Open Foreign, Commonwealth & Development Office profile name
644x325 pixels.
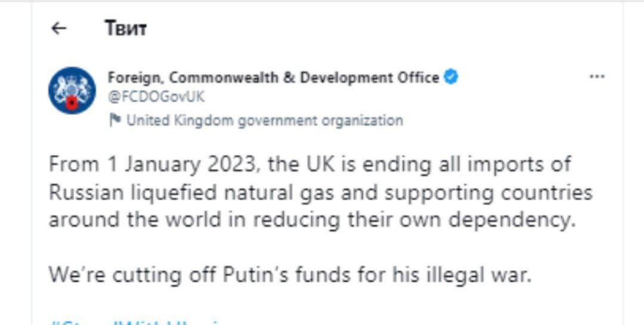click(x=274, y=78)
